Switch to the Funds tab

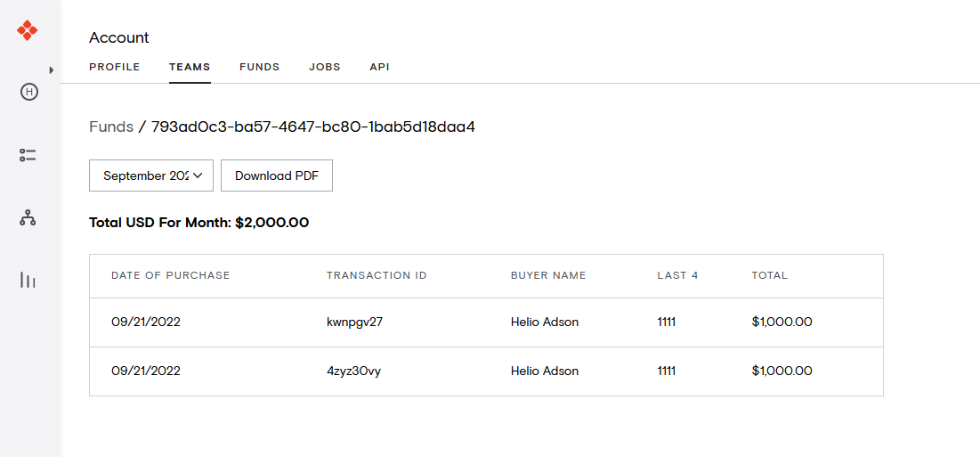pyautogui.click(x=259, y=67)
